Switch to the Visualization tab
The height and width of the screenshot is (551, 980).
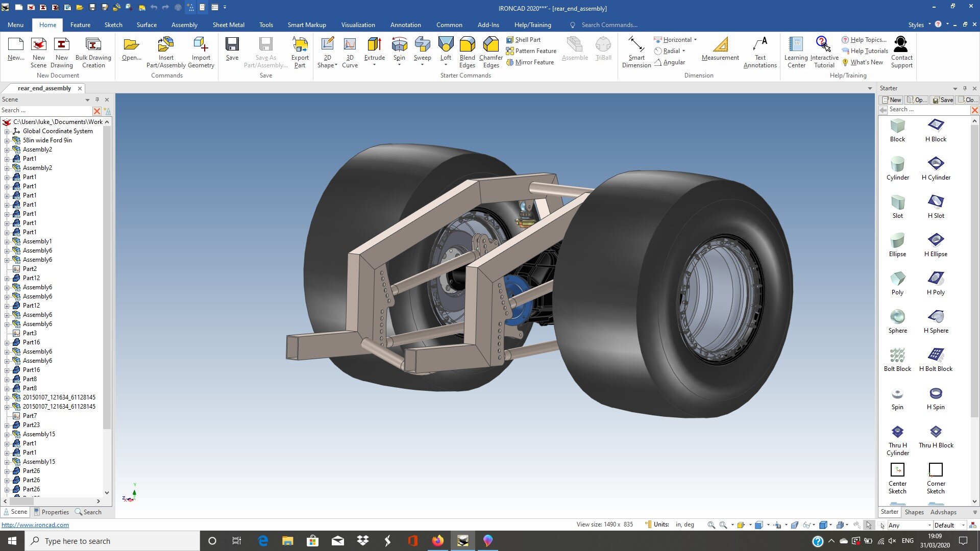point(358,24)
